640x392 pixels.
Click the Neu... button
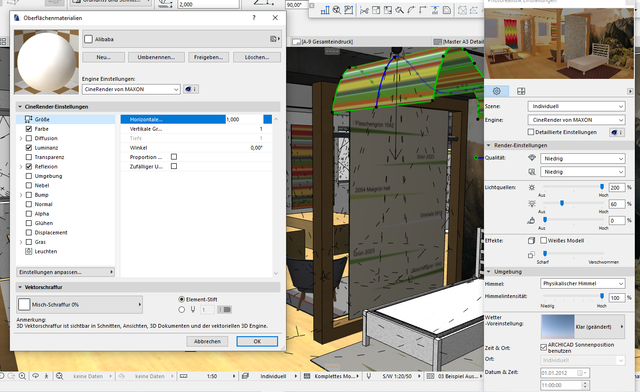pyautogui.click(x=103, y=57)
